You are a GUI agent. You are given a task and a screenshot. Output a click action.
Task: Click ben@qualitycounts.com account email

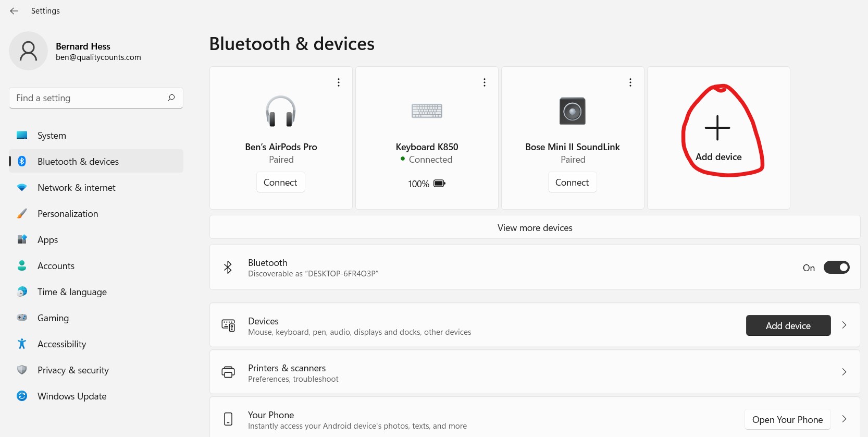[x=98, y=57]
